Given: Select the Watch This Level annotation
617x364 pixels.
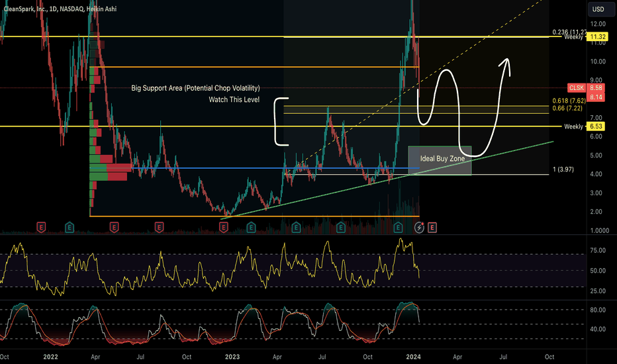Looking at the screenshot, I should (234, 99).
